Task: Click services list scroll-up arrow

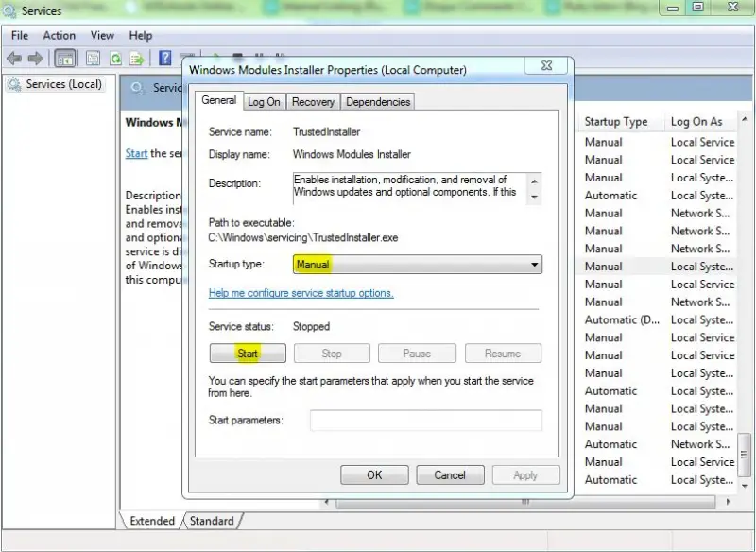Action: (745, 118)
